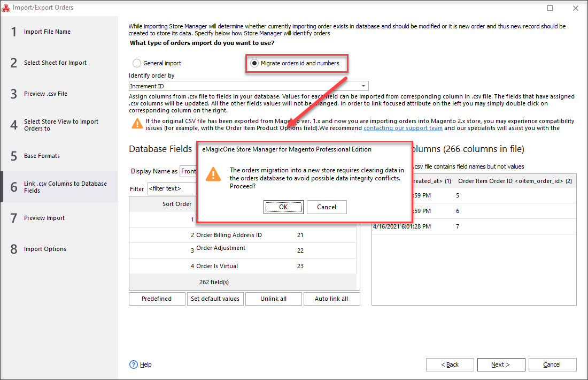588x380 pixels.
Task: Click the Order Item Order ID column header
Action: (515, 181)
